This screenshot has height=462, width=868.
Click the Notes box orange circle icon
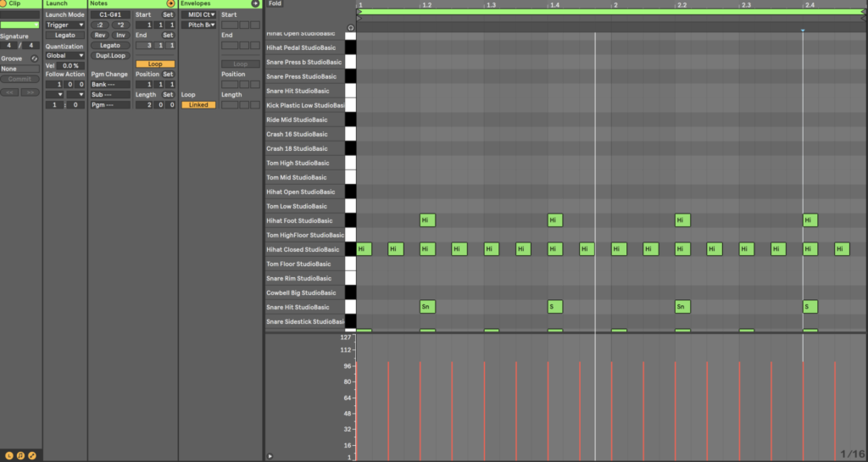170,4
